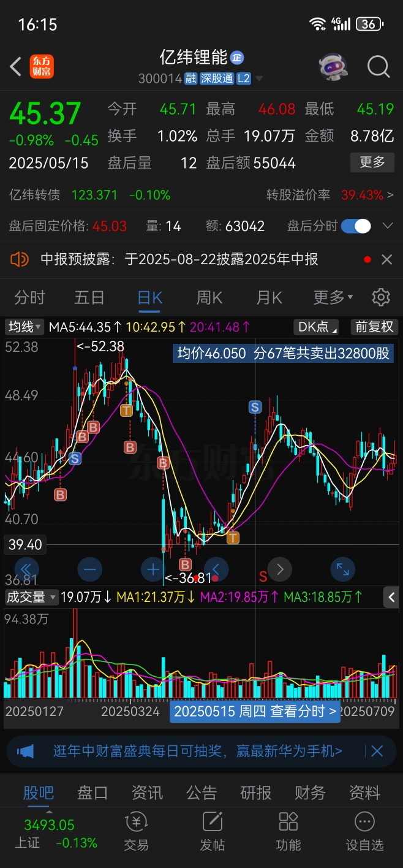This screenshot has height=868, width=403.
Task: Pan chart to earliest with double-left arrow
Action: point(26,569)
